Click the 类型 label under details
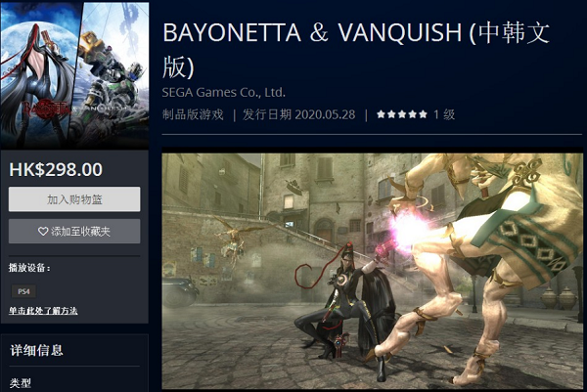This screenshot has height=392, width=587. [21, 383]
